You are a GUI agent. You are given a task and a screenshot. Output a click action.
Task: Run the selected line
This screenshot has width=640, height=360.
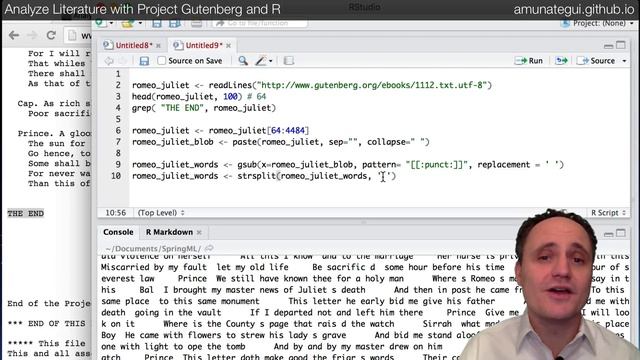point(529,61)
